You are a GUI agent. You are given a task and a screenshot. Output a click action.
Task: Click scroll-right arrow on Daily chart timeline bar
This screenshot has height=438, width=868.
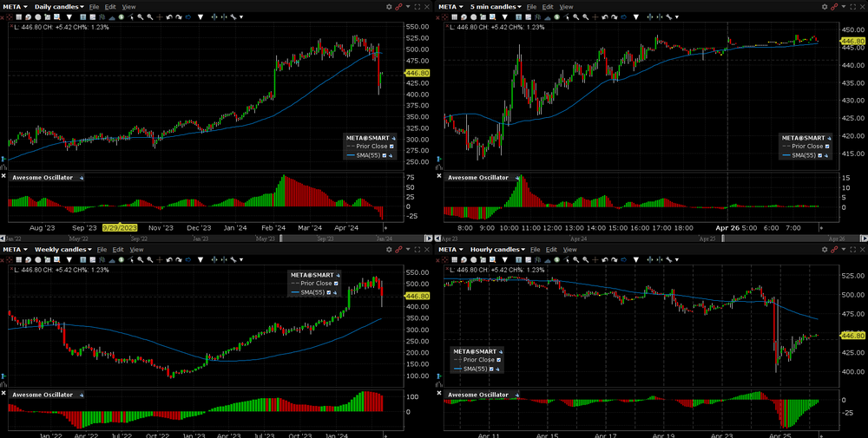429,239
